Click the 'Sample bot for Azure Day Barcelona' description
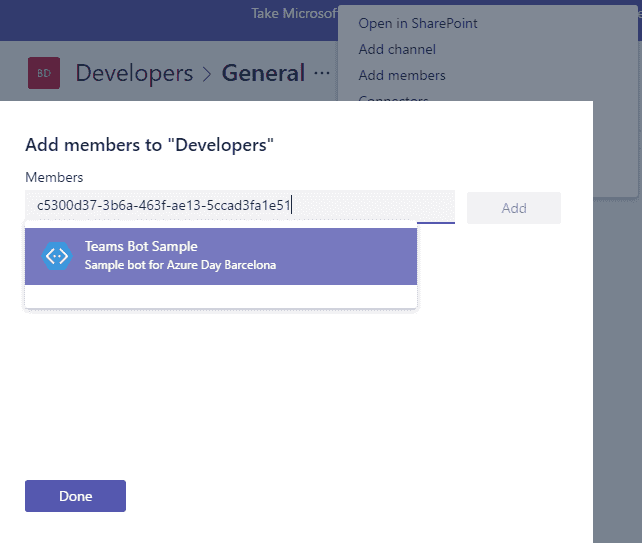 [x=180, y=265]
